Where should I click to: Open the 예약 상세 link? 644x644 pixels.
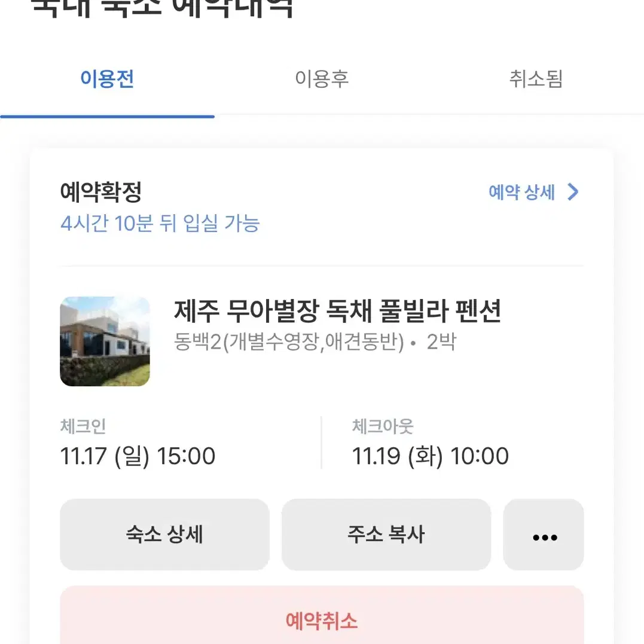tap(533, 192)
